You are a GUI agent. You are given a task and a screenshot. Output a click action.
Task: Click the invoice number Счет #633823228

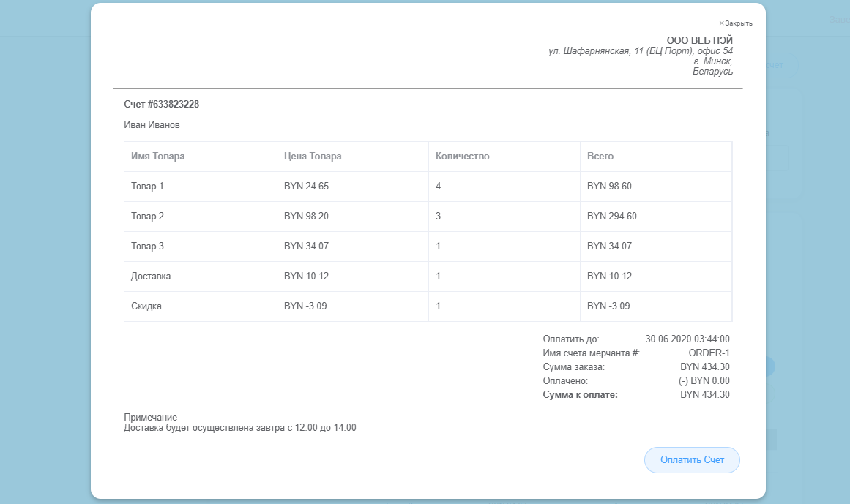[x=162, y=105]
